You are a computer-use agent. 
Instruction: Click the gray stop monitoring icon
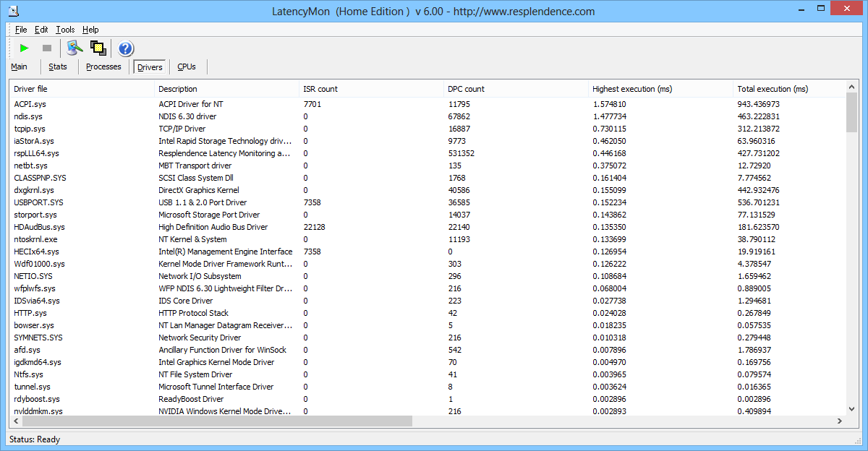(47, 48)
